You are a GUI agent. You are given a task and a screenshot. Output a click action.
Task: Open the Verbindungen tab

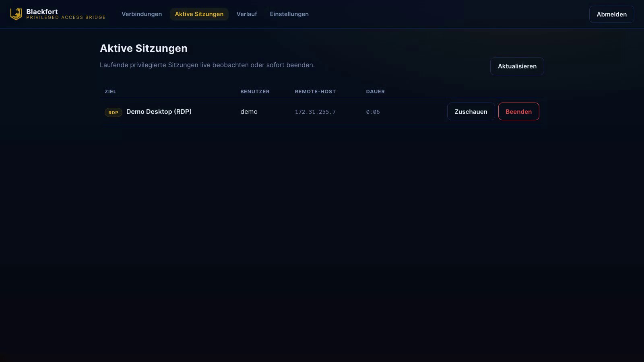point(142,14)
